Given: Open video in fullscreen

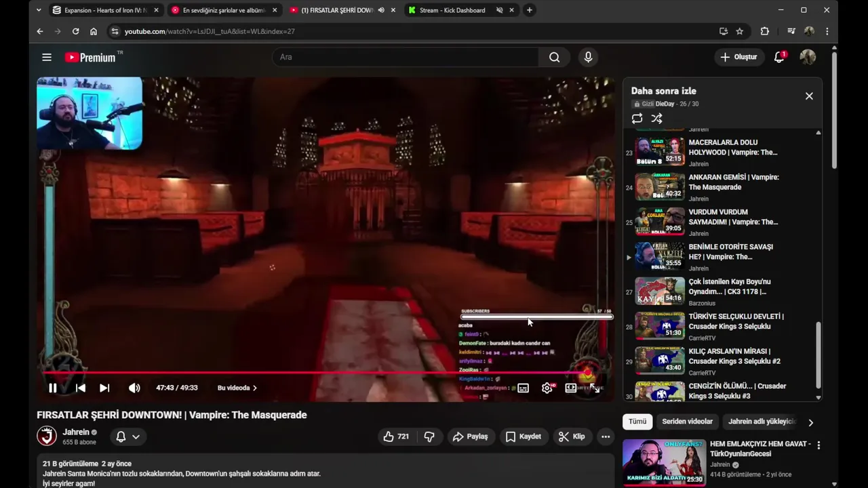Looking at the screenshot, I should pos(595,388).
